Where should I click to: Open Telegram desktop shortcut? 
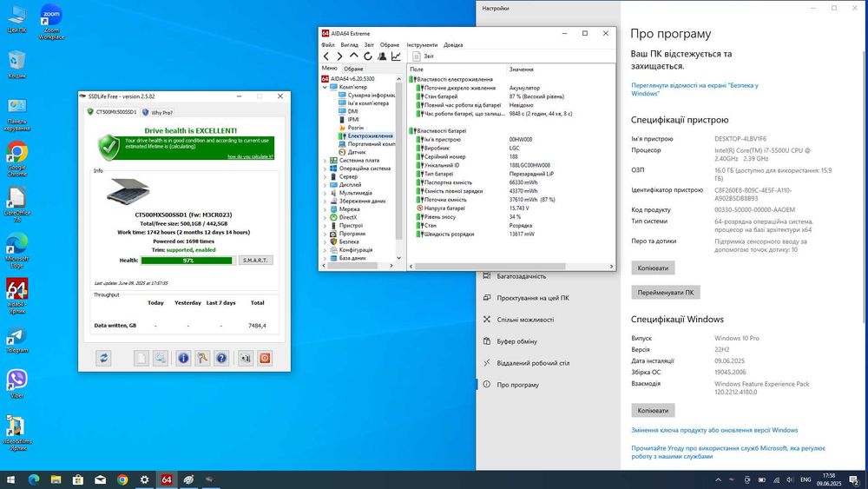pos(17,340)
